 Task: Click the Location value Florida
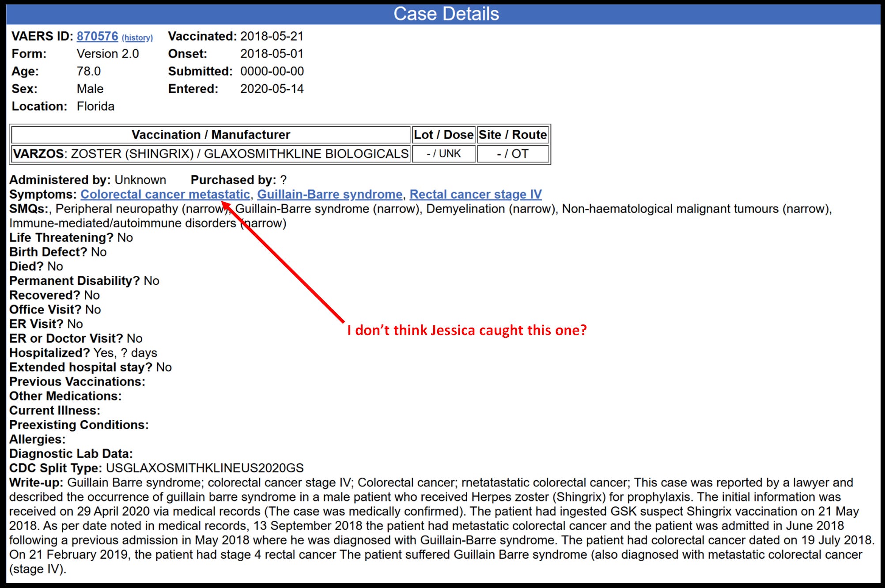95,106
